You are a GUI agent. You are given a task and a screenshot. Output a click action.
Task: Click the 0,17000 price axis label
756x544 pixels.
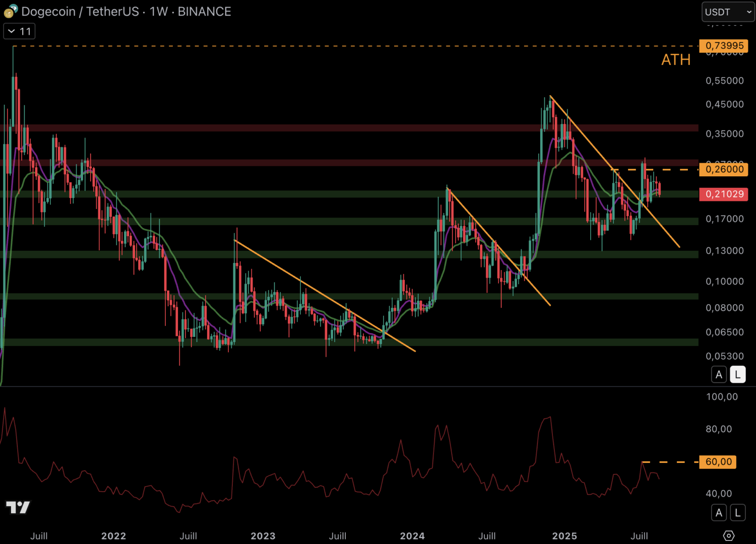(725, 219)
